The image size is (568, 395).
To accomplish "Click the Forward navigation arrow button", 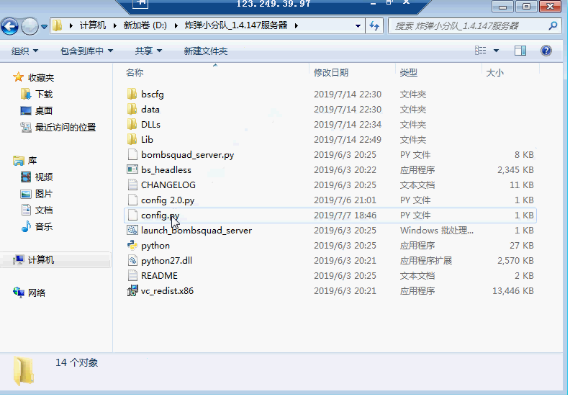I will point(30,26).
